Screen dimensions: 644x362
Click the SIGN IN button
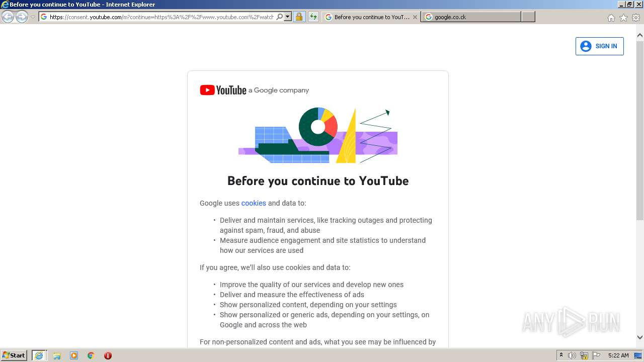point(599,46)
